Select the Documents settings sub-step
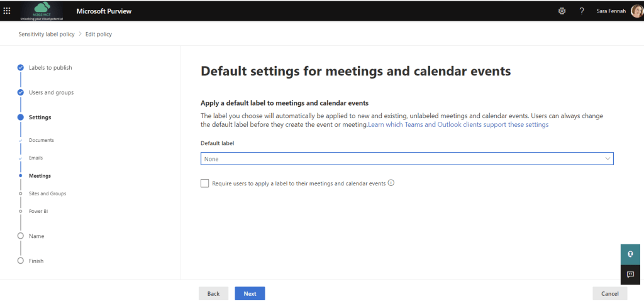The width and height of the screenshot is (644, 304). coord(42,140)
